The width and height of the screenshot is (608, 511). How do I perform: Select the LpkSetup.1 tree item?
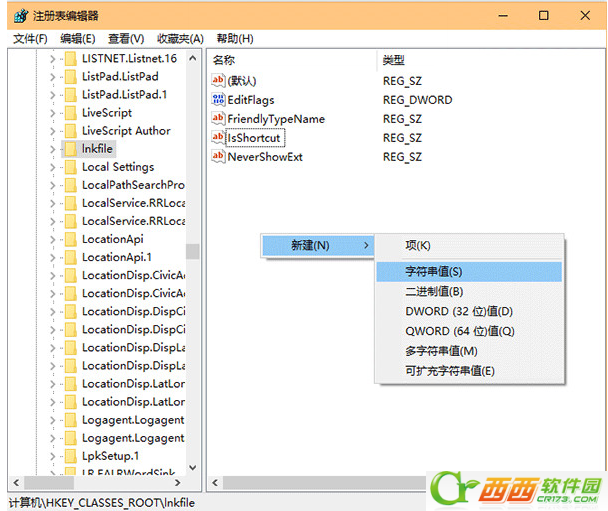tap(110, 456)
